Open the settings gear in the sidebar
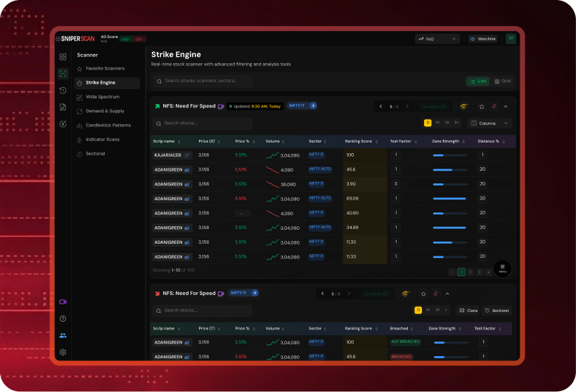576x392 pixels. (63, 352)
